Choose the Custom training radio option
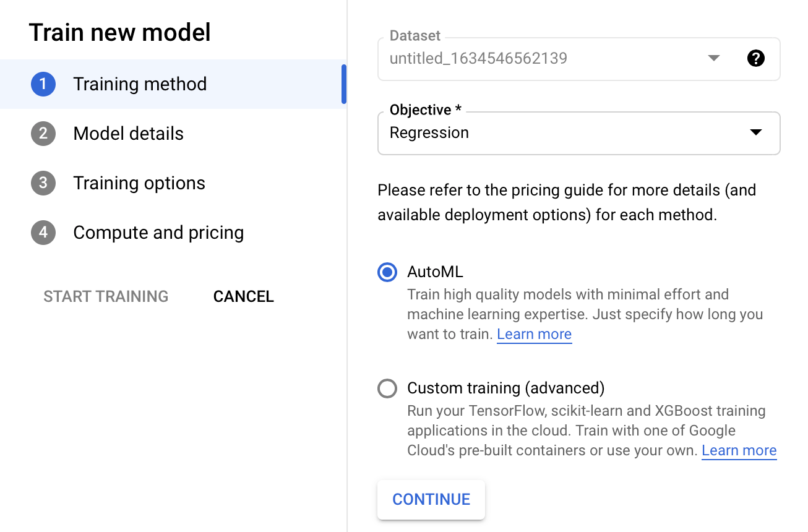 (x=387, y=388)
